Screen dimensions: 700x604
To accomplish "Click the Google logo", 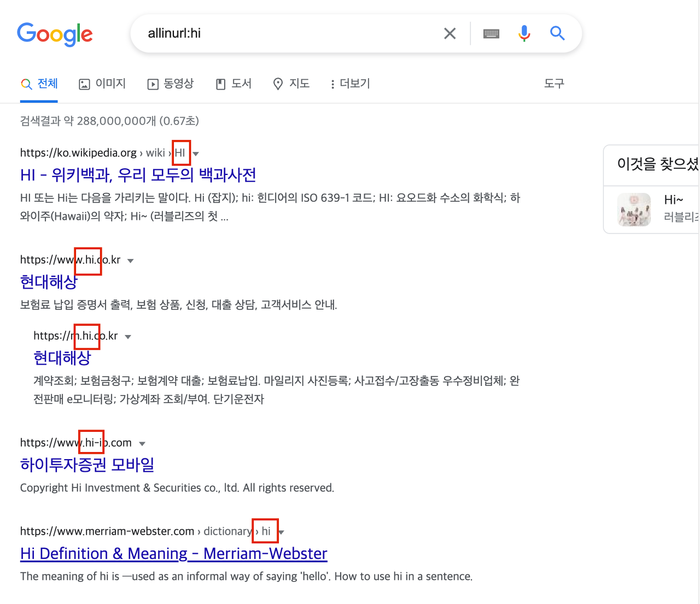I will coord(55,34).
